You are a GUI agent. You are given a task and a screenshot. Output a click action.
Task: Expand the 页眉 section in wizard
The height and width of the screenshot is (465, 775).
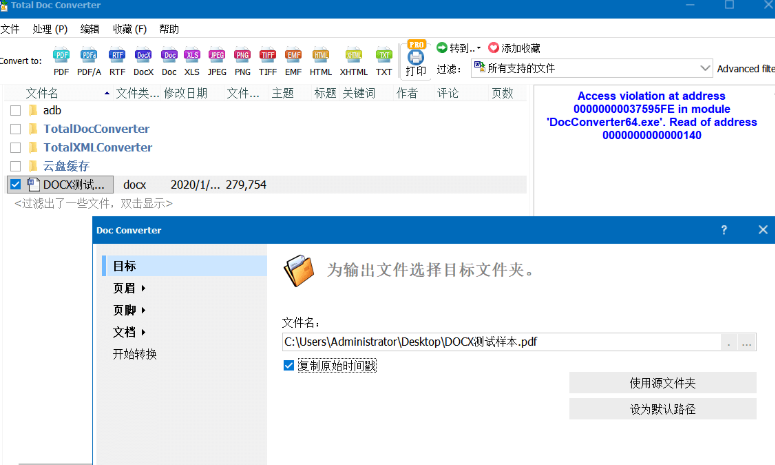(143, 288)
